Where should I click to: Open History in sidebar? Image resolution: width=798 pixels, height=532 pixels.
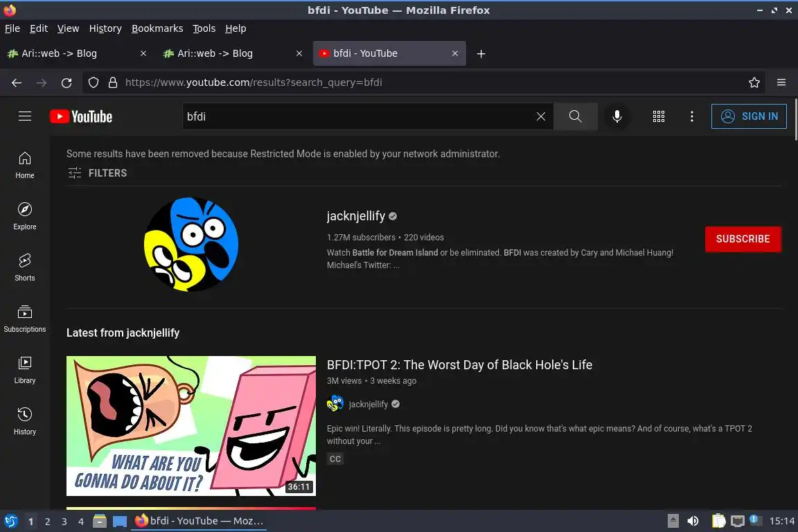[x=24, y=422]
